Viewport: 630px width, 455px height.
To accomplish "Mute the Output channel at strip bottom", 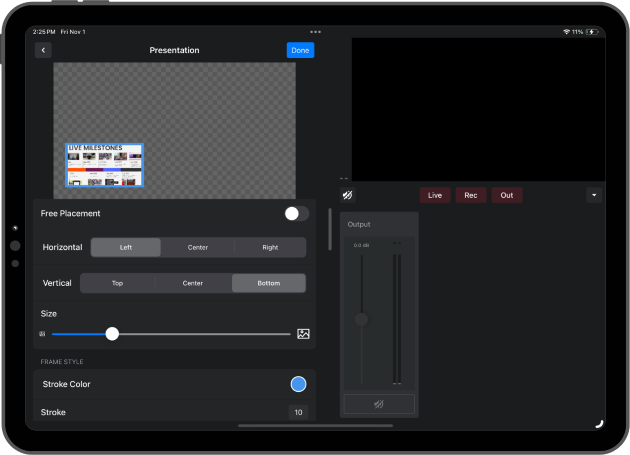I will pyautogui.click(x=379, y=404).
